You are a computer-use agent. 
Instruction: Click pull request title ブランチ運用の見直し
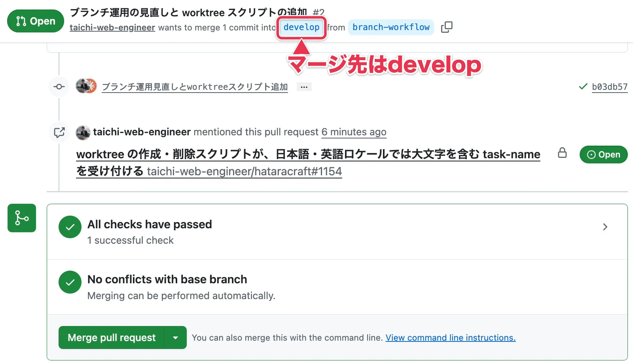click(188, 12)
